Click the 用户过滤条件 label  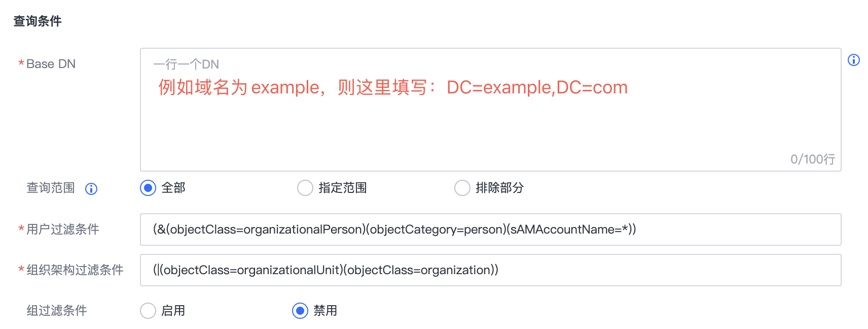pyautogui.click(x=63, y=229)
